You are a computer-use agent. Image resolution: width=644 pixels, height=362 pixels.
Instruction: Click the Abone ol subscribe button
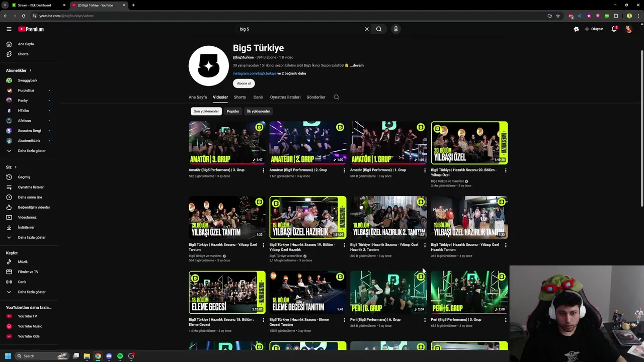click(x=244, y=83)
